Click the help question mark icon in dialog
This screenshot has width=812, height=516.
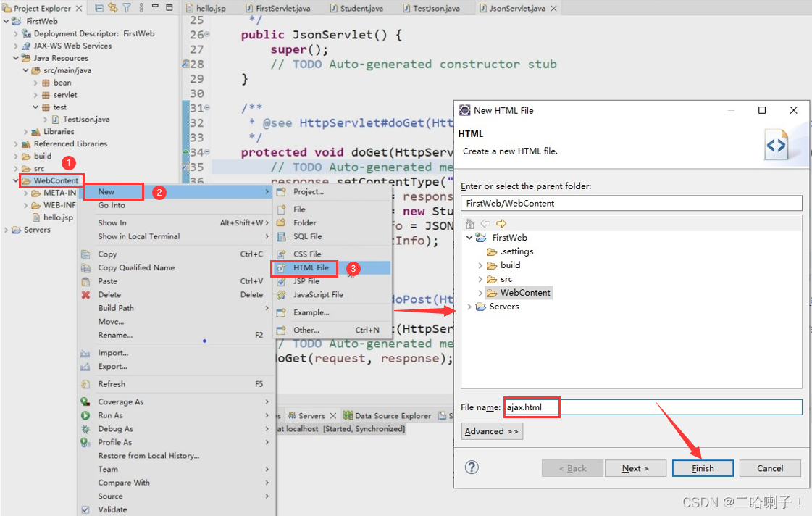pyautogui.click(x=472, y=467)
